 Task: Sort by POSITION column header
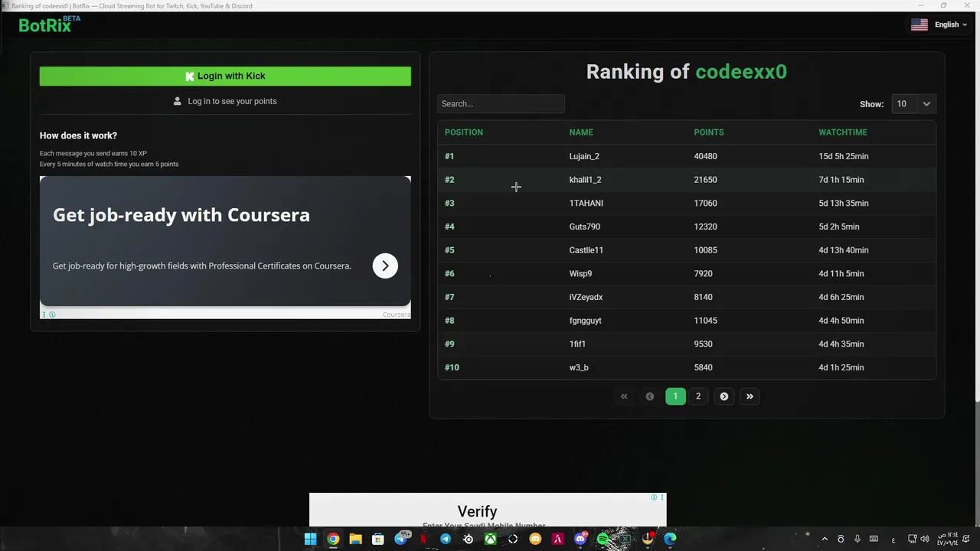[x=464, y=132]
